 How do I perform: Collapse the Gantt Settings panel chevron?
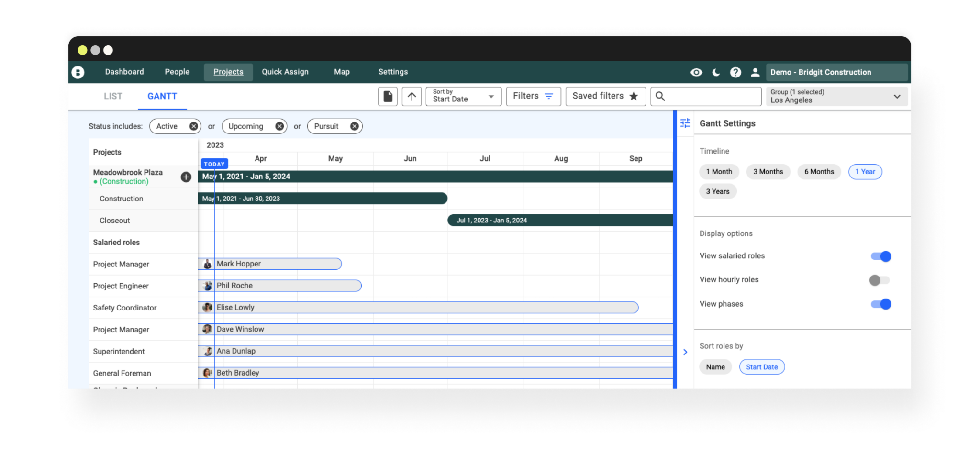click(x=685, y=352)
